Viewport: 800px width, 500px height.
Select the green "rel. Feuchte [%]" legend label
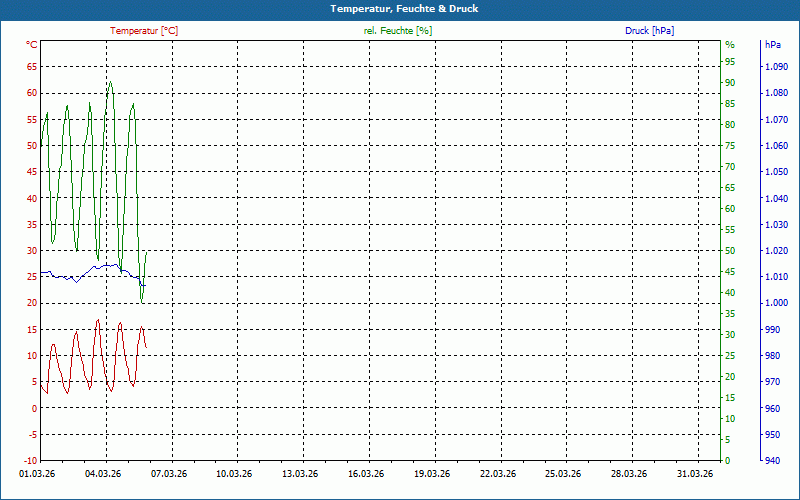pos(398,31)
